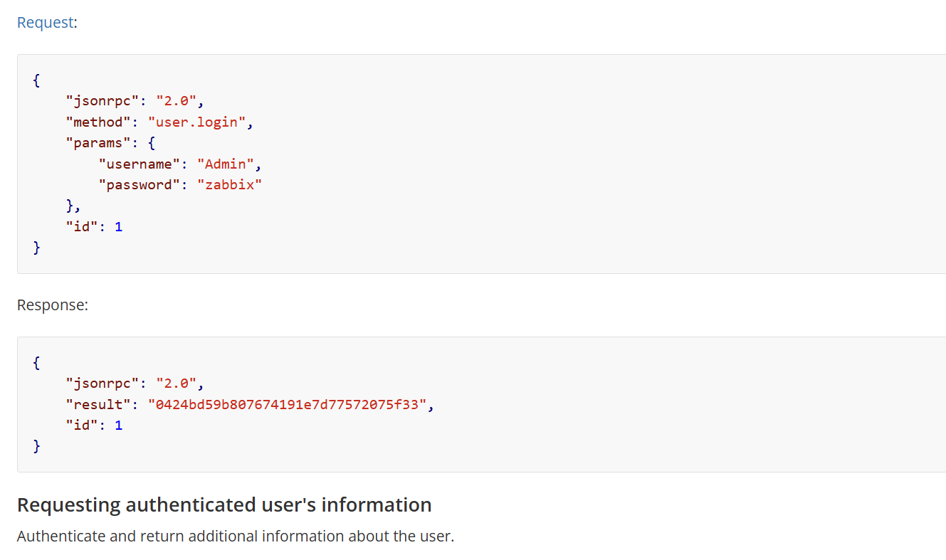This screenshot has height=560, width=946.
Task: Open the Request link
Action: [45, 22]
